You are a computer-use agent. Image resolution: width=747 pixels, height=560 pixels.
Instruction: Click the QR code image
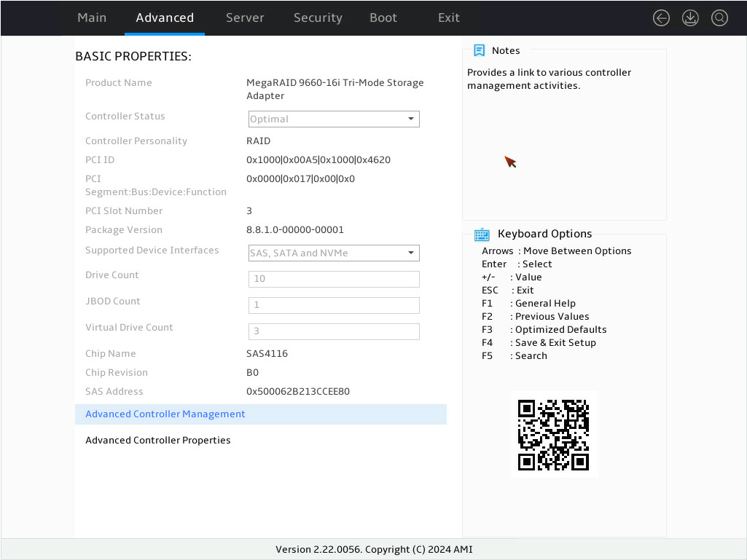click(x=554, y=435)
